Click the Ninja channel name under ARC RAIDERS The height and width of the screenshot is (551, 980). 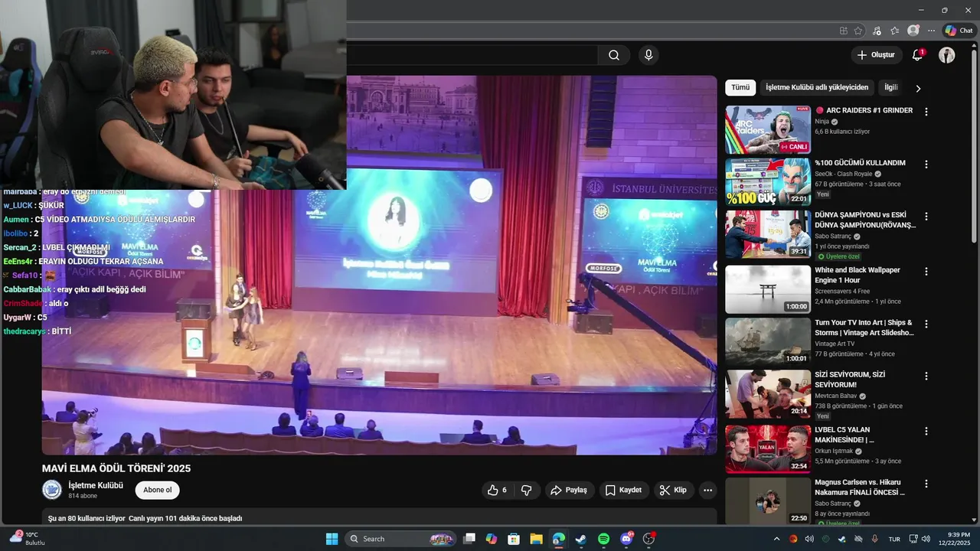point(822,122)
